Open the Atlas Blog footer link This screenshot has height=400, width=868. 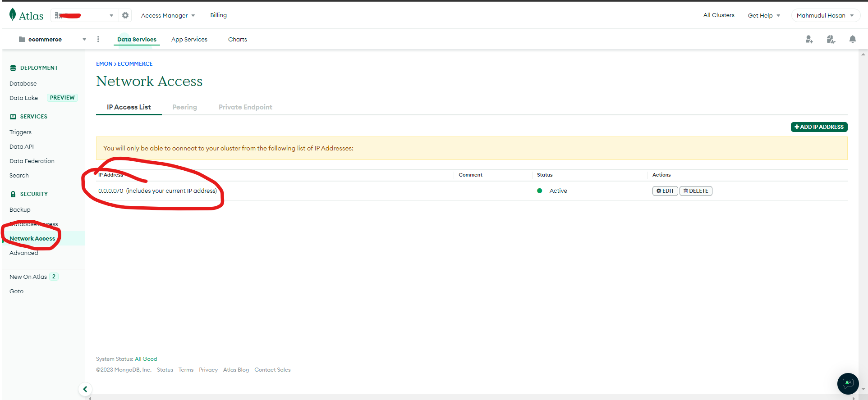pyautogui.click(x=236, y=370)
